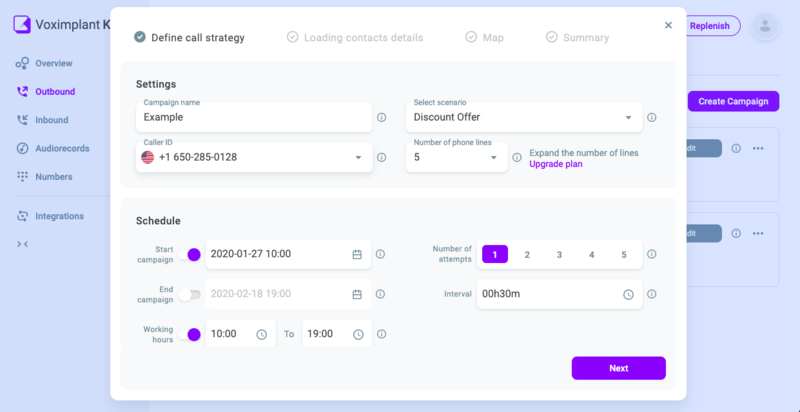Expand the Caller ID dropdown
Image resolution: width=800 pixels, height=412 pixels.
(x=255, y=157)
